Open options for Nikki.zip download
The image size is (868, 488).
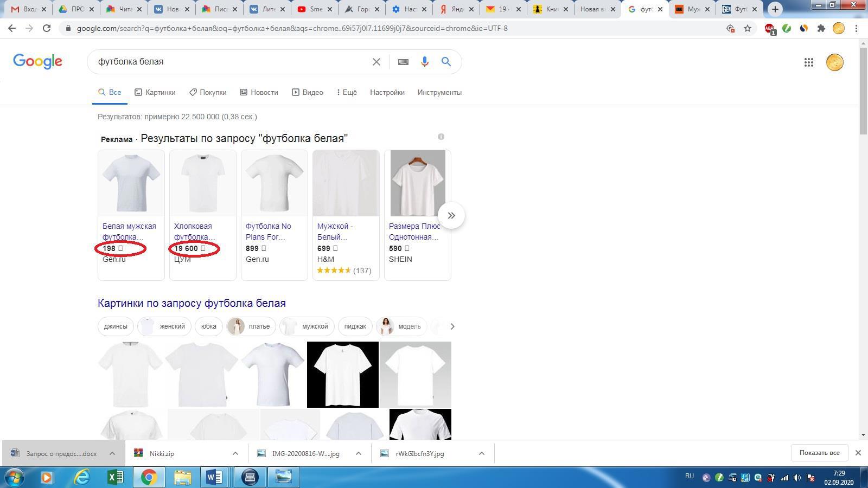235,453
